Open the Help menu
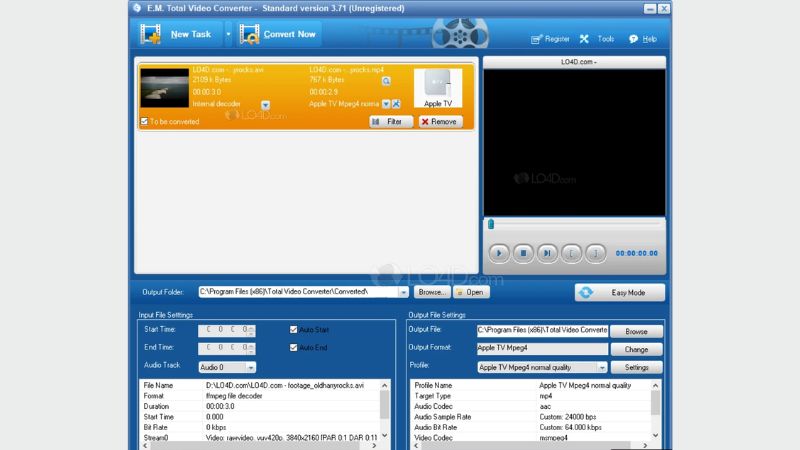The width and height of the screenshot is (800, 450). (x=649, y=39)
